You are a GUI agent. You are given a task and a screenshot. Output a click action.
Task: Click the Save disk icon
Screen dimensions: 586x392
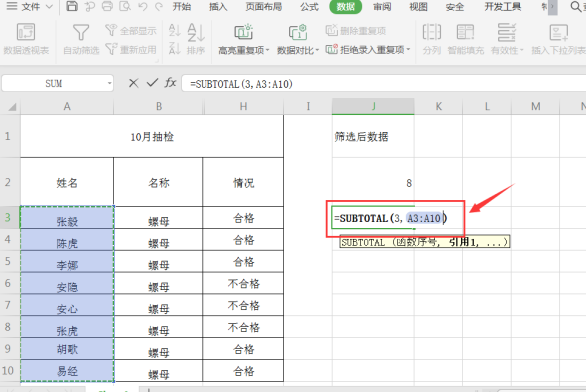pos(72,6)
